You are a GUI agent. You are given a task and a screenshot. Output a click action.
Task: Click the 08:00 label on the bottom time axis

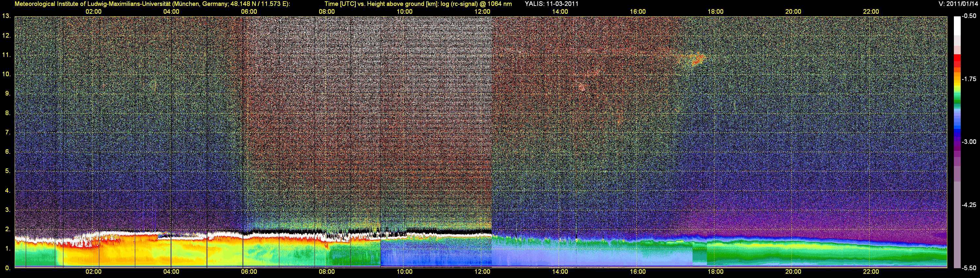coord(327,271)
